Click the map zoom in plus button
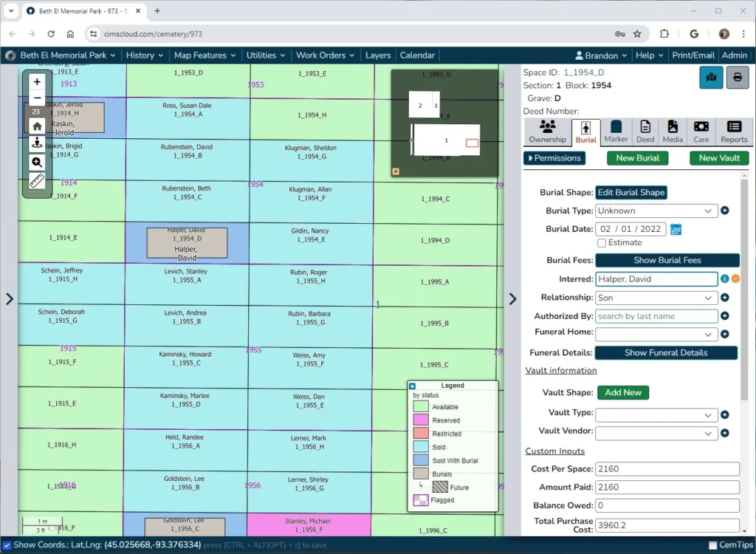756x554 pixels. tap(37, 82)
